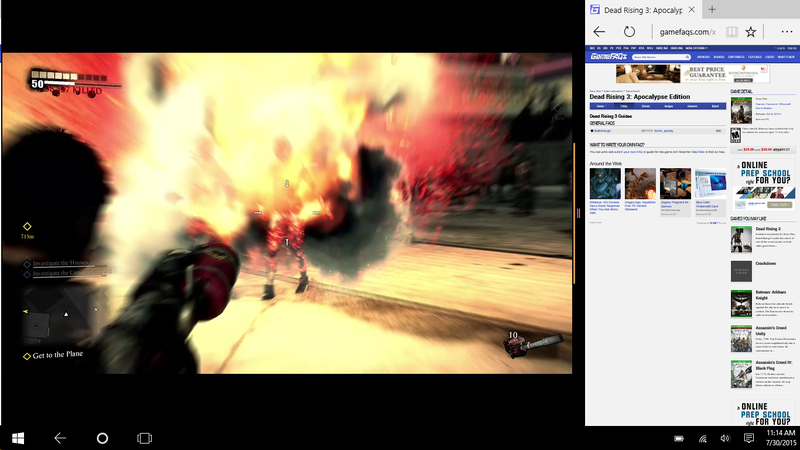Select the Dead Rising 3: Apocalypse tab
This screenshot has height=450, width=800.
(642, 10)
